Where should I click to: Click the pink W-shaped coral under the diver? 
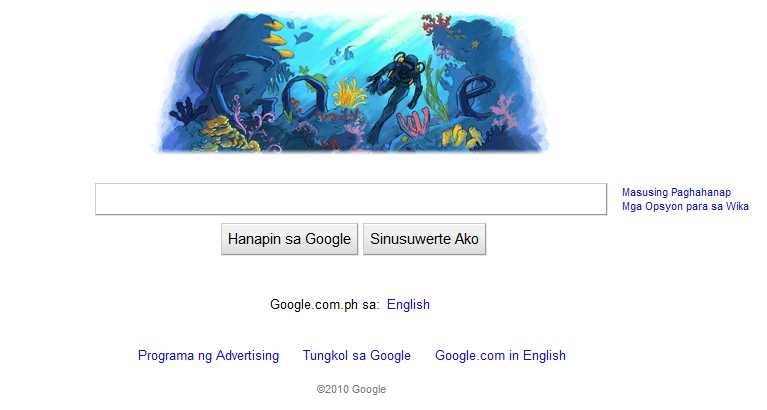(413, 122)
